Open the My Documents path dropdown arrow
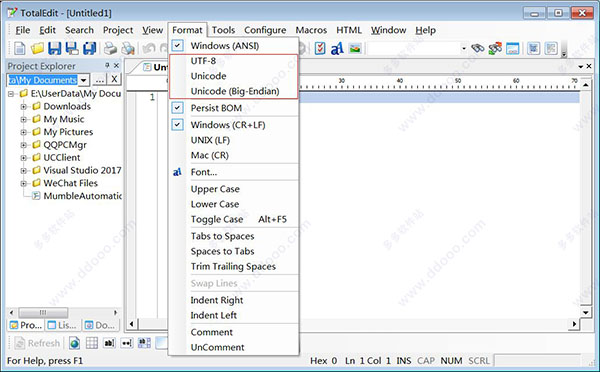Image resolution: width=600 pixels, height=372 pixels. coord(84,80)
